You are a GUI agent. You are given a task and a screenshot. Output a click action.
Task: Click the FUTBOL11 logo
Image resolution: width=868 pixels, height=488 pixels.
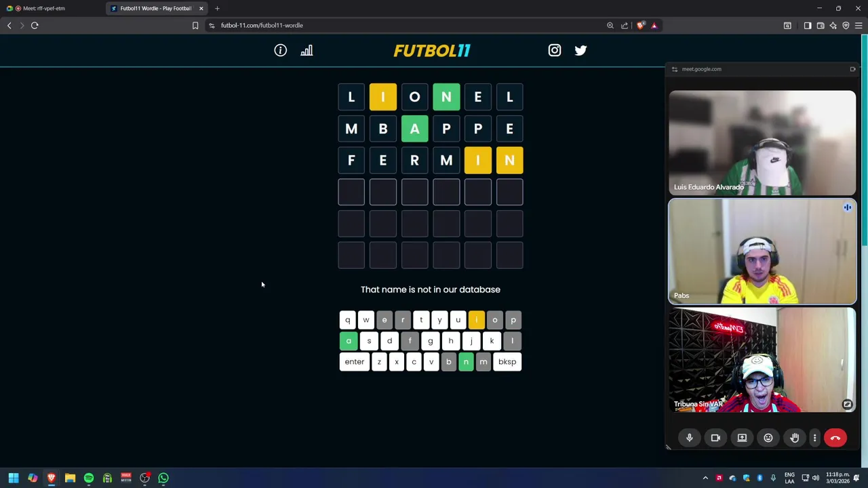coord(432,51)
